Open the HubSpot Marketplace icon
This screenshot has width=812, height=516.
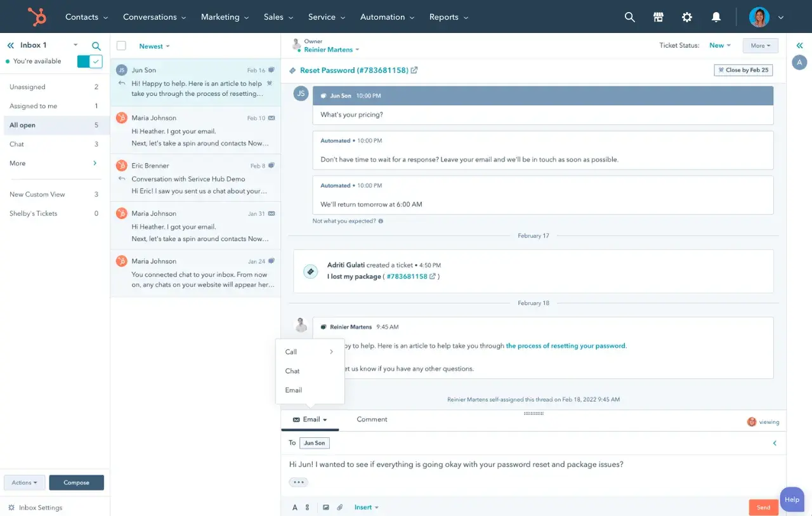click(x=658, y=17)
